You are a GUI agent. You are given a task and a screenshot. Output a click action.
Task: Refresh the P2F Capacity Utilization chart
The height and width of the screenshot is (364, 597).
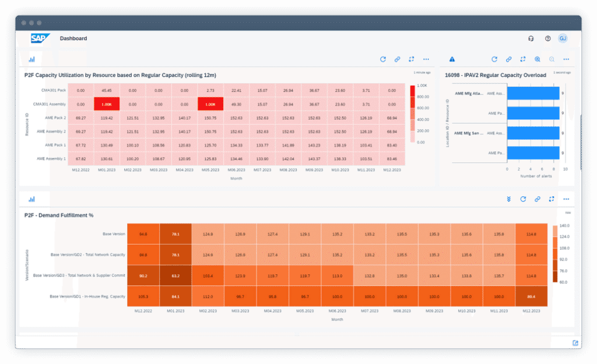pos(383,59)
